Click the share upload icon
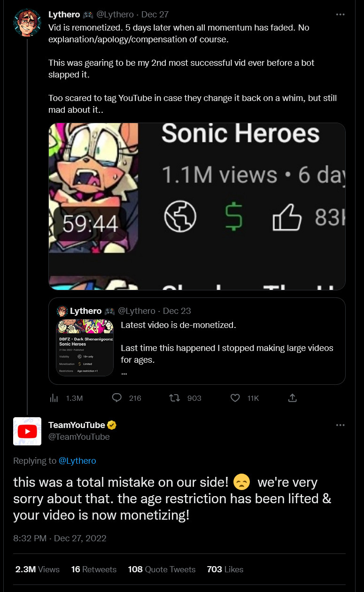 pyautogui.click(x=292, y=398)
